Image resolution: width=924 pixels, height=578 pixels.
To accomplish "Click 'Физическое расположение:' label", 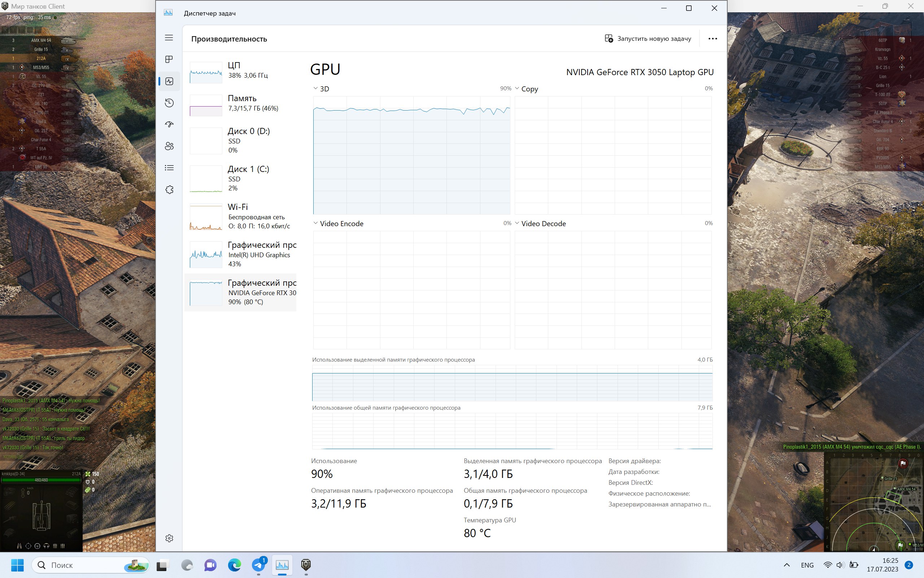I will (649, 493).
